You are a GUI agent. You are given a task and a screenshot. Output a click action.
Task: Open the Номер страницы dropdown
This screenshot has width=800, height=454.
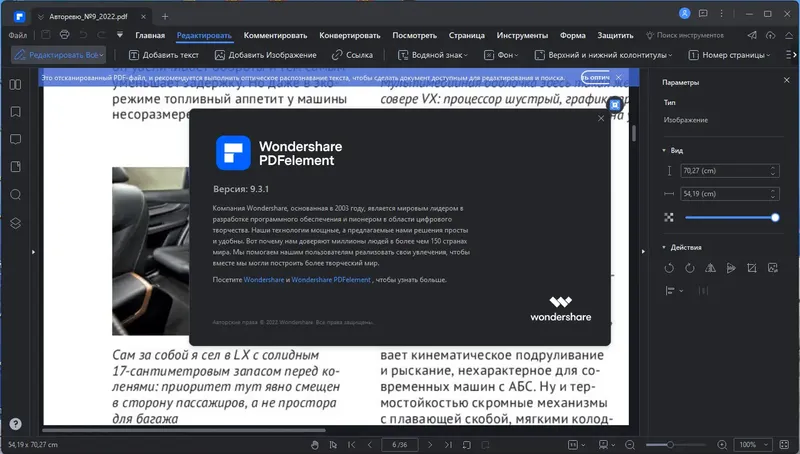(x=729, y=55)
